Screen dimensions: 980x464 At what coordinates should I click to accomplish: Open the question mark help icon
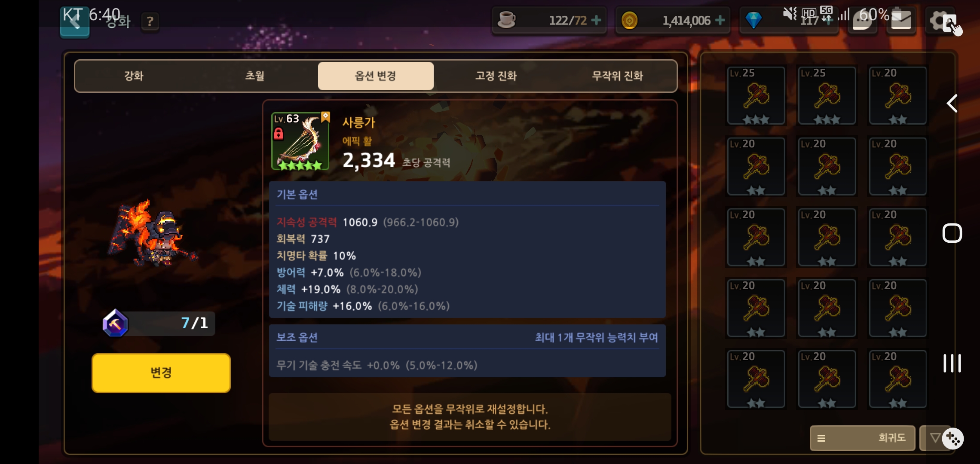[150, 21]
